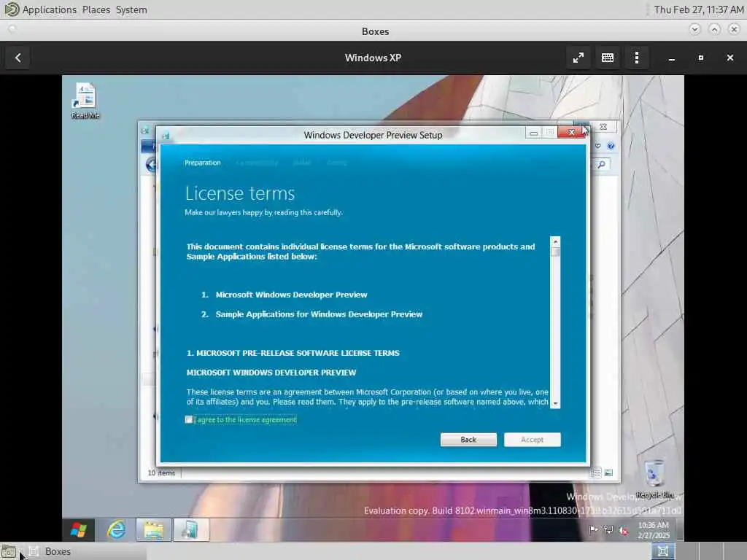747x560 pixels.
Task: Click the '10 items' status text
Action: pos(161,472)
